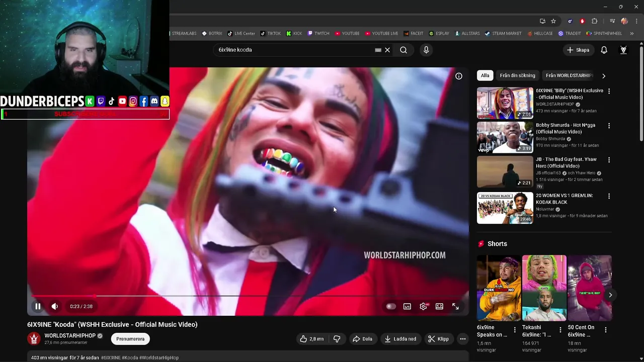Enter fullscreen mode on the video

(455, 306)
